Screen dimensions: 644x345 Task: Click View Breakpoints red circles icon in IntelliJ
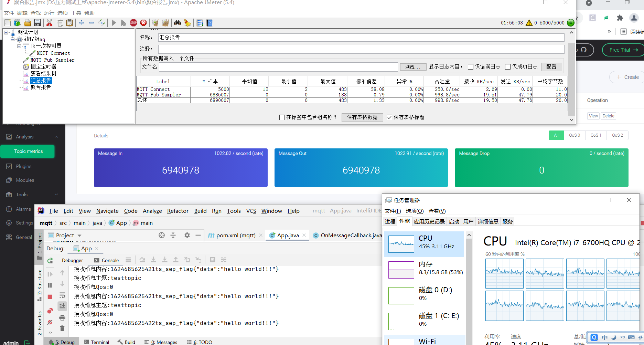coord(50,311)
